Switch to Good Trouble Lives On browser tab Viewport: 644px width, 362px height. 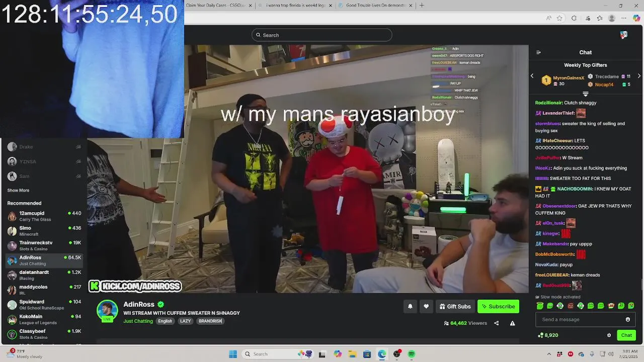click(375, 5)
